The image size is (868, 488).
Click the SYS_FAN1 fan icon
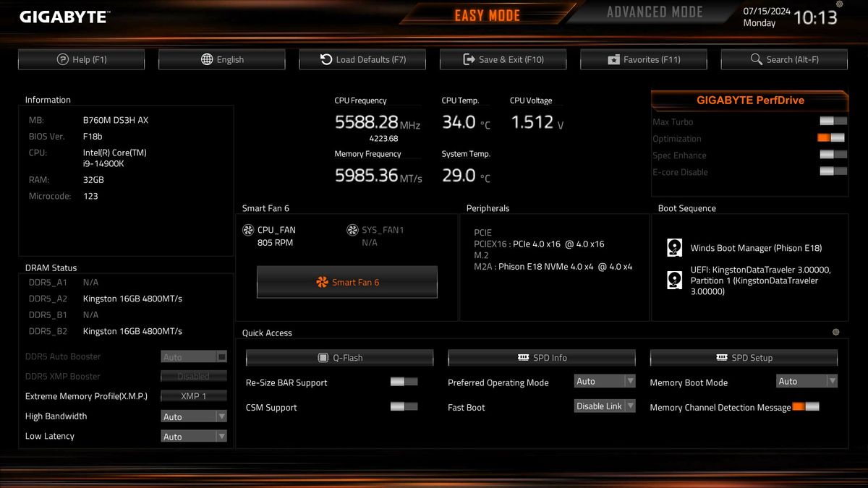click(x=352, y=230)
